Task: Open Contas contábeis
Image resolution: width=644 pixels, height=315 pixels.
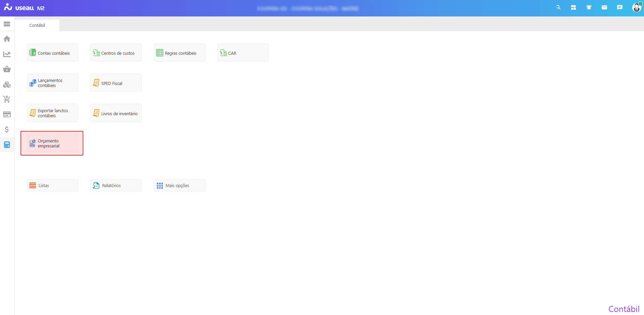Action: pyautogui.click(x=52, y=53)
